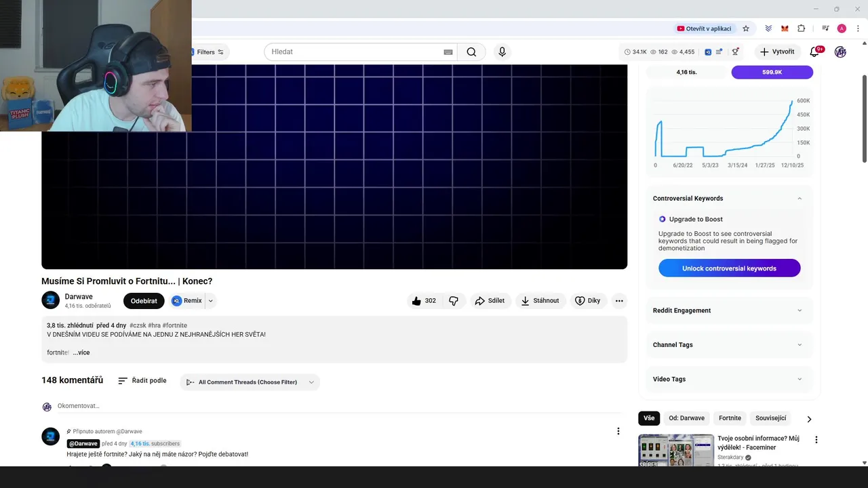Viewport: 868px width, 488px height.
Task: Click Twoje osobní informace video title
Action: point(758,443)
